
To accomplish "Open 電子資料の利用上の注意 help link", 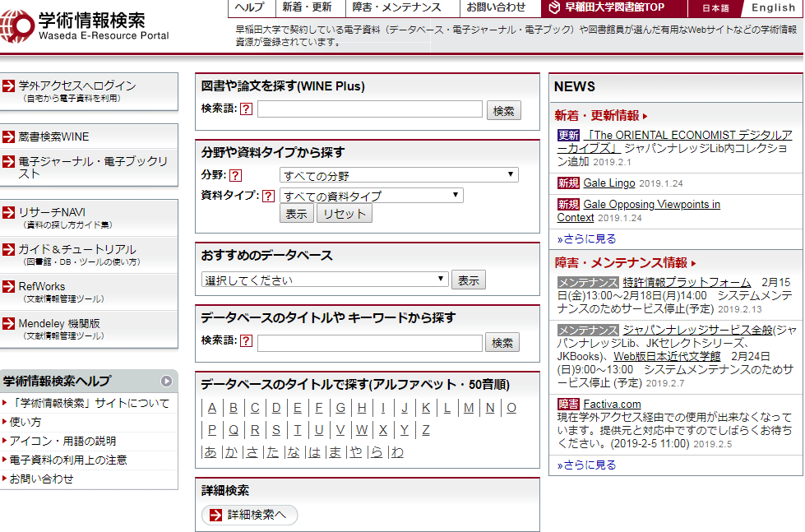I will 68,460.
